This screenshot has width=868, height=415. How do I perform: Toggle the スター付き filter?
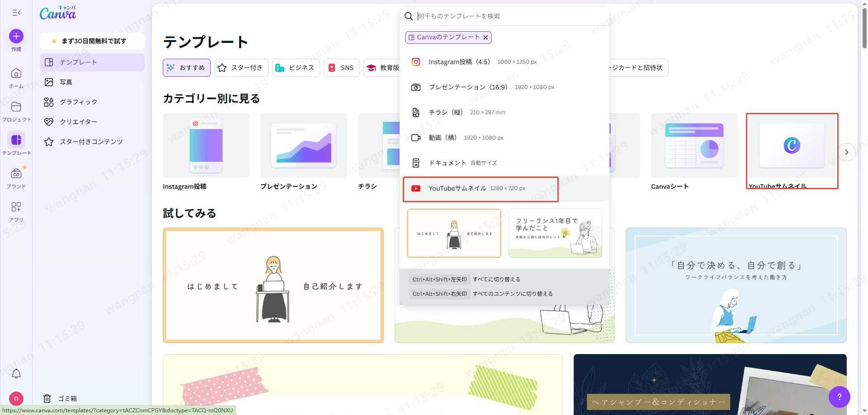[241, 67]
